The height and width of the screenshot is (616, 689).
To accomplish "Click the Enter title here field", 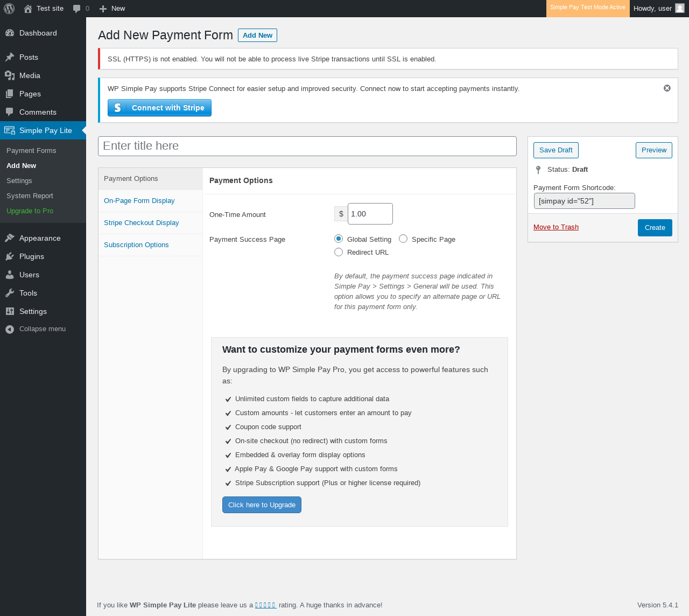I will tap(307, 146).
